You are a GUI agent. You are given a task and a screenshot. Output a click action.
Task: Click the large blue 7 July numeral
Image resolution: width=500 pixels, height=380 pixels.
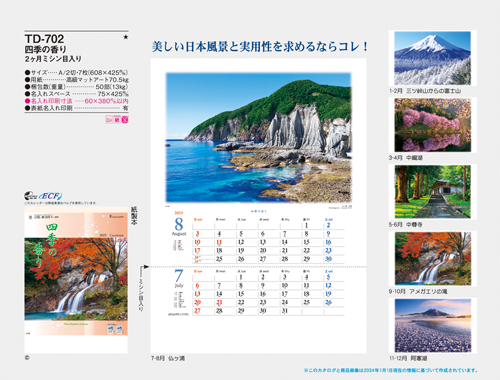coord(179,276)
